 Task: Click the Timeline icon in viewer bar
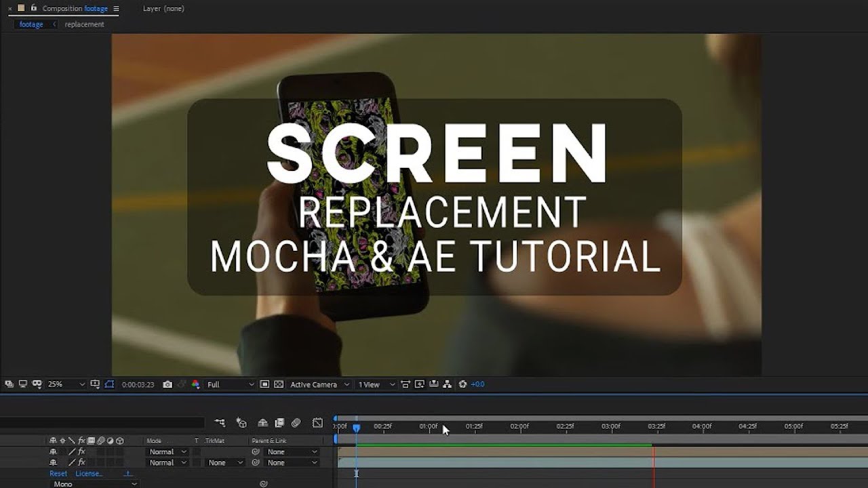click(433, 384)
